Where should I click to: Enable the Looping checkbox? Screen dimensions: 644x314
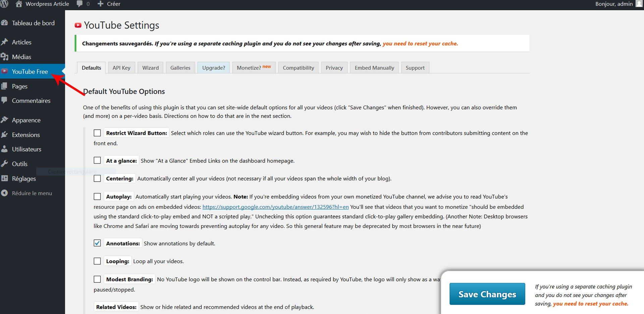coord(97,261)
